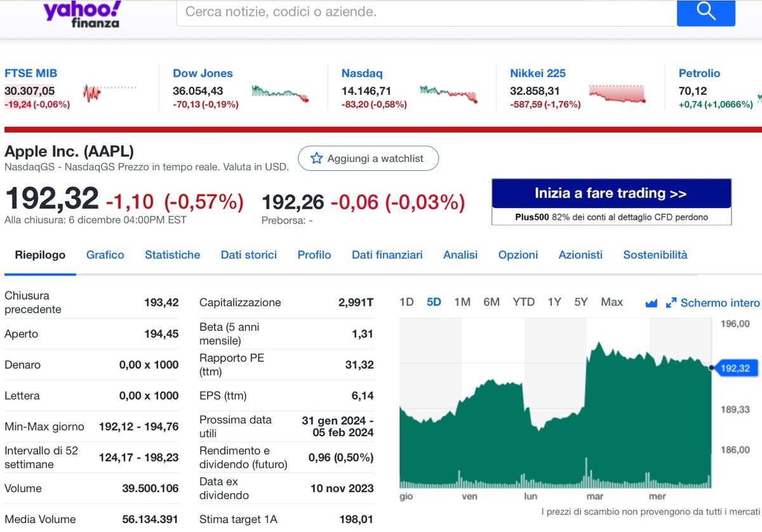Click the full screen arrows icon
Screen dimensions: 762x532
671,303
